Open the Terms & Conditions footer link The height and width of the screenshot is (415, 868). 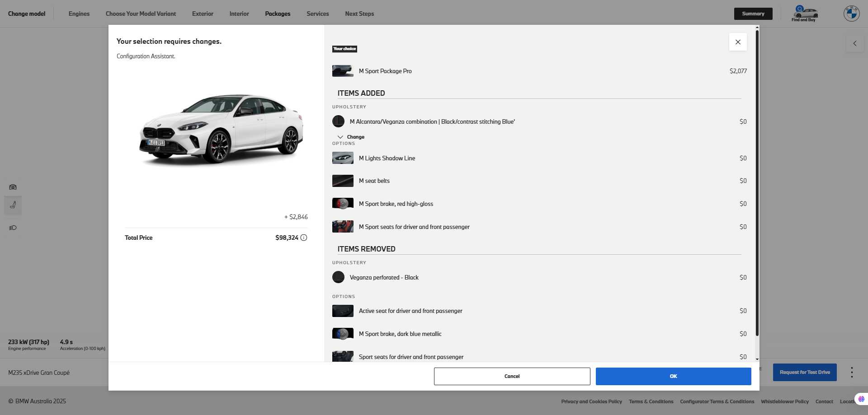651,401
